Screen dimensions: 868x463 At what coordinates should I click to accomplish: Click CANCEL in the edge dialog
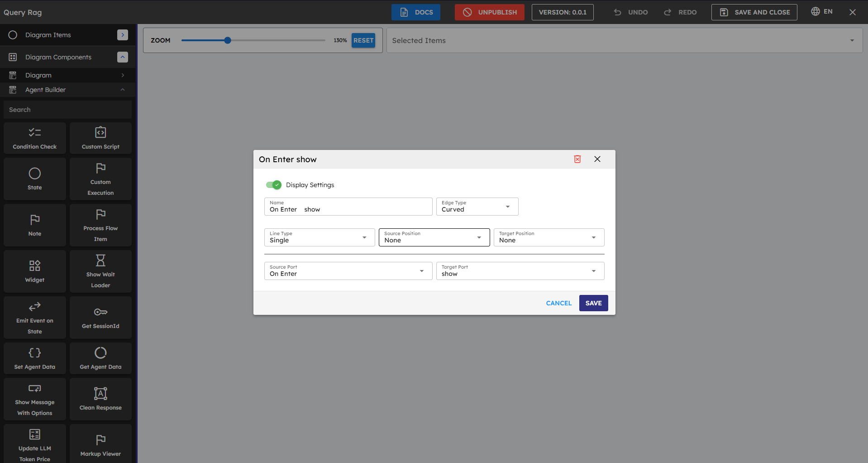[558, 303]
